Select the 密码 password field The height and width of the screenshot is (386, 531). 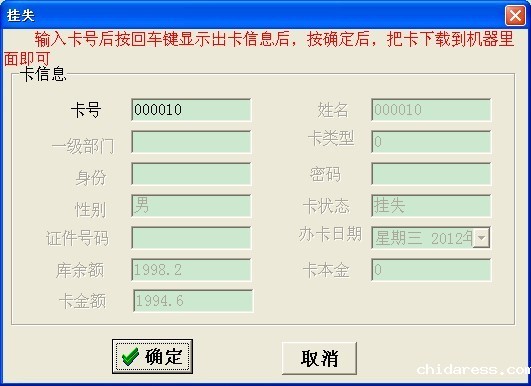[431, 174]
